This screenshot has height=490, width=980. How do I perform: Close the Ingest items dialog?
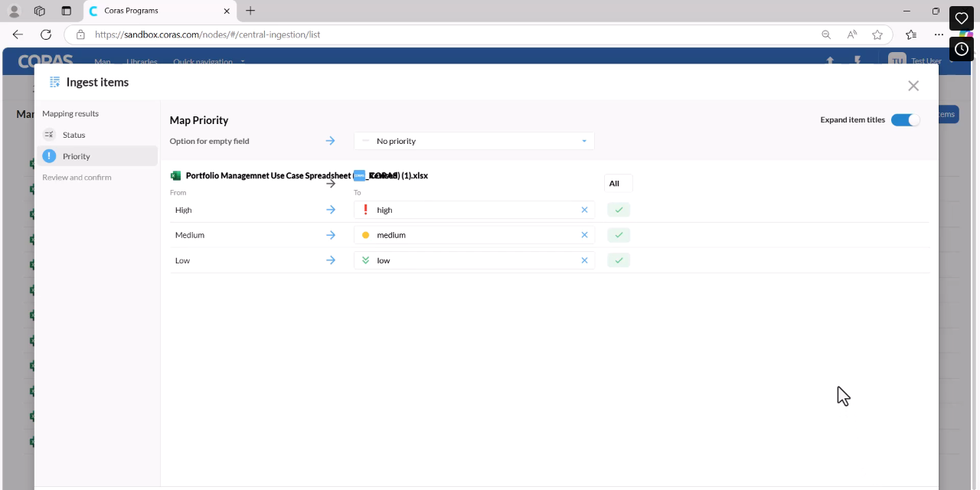pos(913,86)
